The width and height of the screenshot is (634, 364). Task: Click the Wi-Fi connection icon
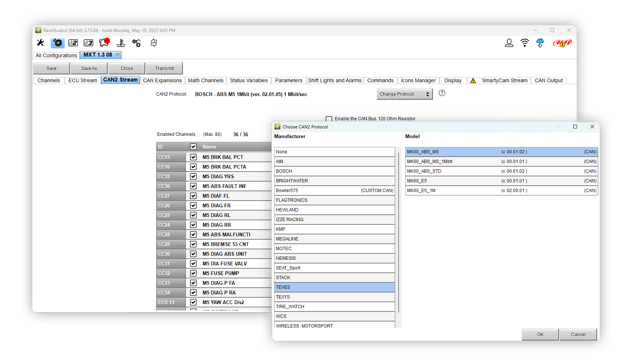point(524,43)
